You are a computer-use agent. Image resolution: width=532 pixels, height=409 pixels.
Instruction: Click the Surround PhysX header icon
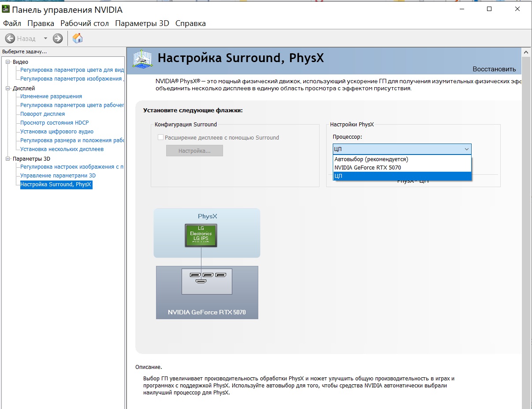(142, 60)
